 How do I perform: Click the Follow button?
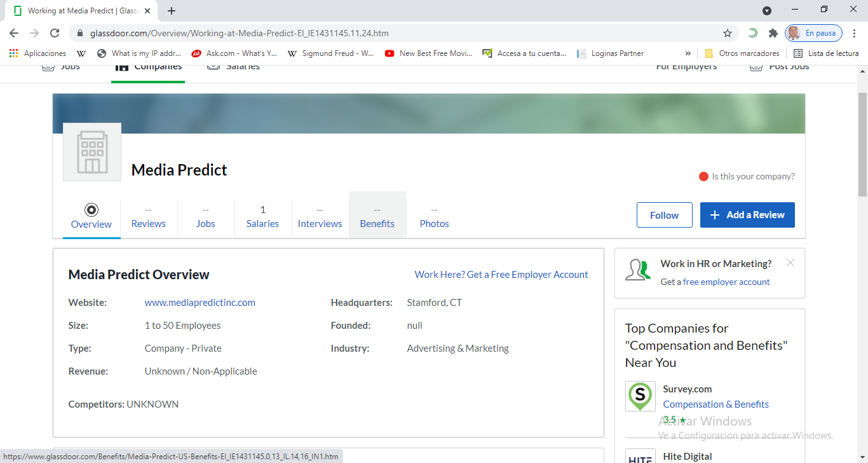pos(665,215)
